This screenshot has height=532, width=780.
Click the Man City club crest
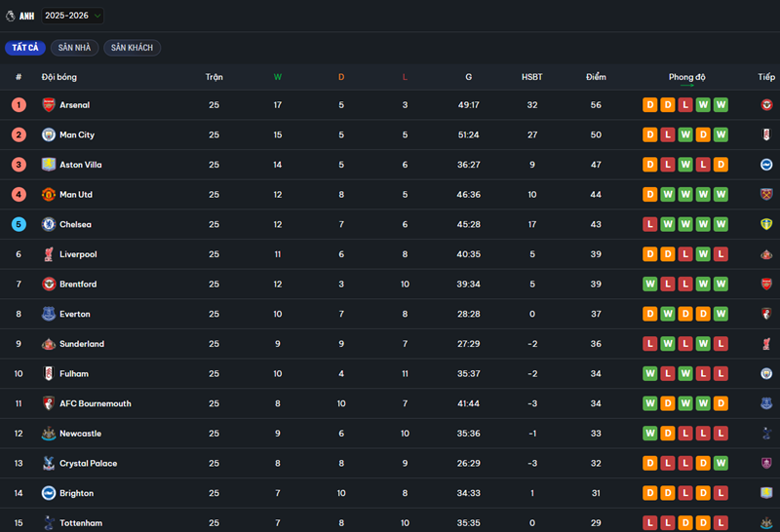tap(49, 135)
